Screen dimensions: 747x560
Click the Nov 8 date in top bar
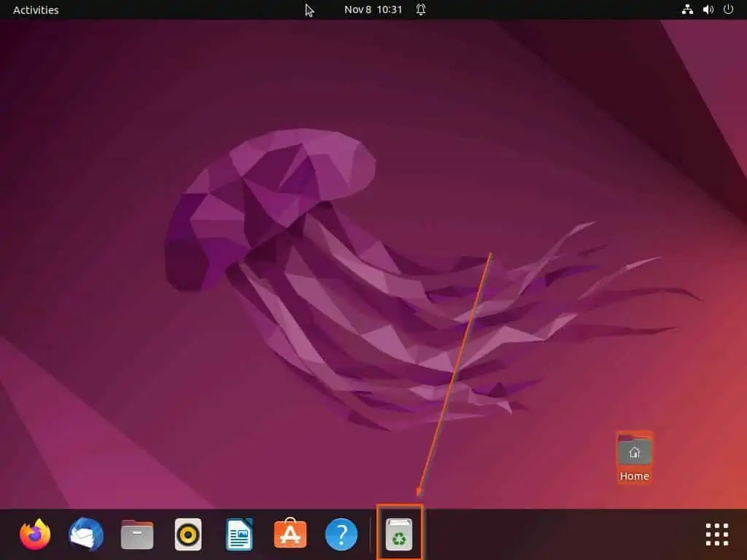tap(357, 9)
